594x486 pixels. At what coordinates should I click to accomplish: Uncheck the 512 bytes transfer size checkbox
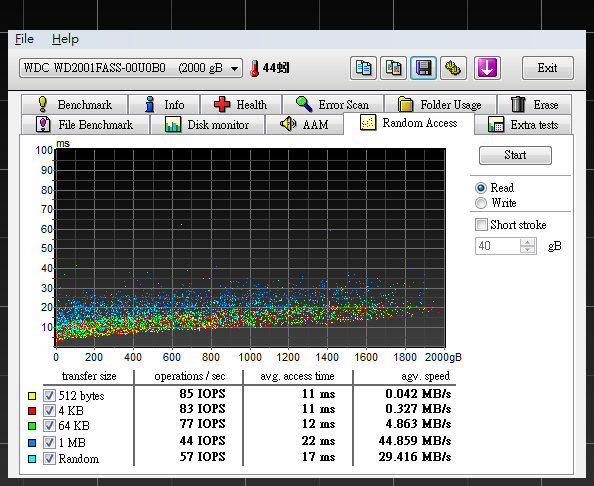coord(49,395)
